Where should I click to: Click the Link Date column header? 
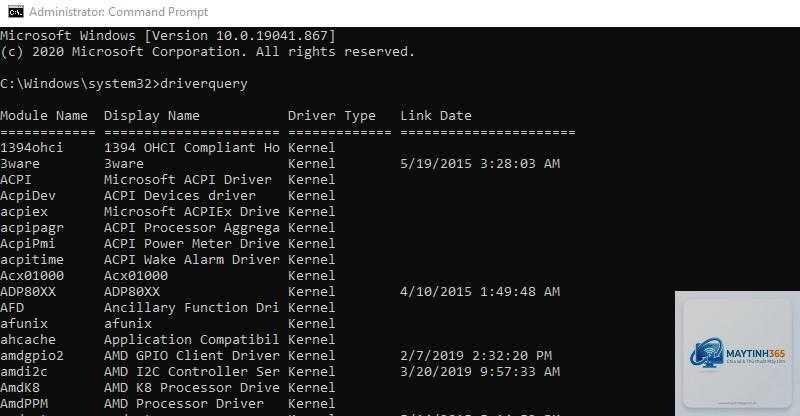pyautogui.click(x=436, y=116)
